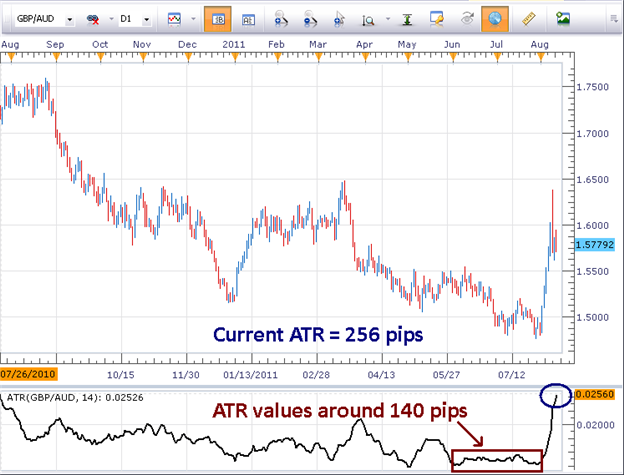
Task: Toggle the ask price display button
Action: [x=248, y=19]
